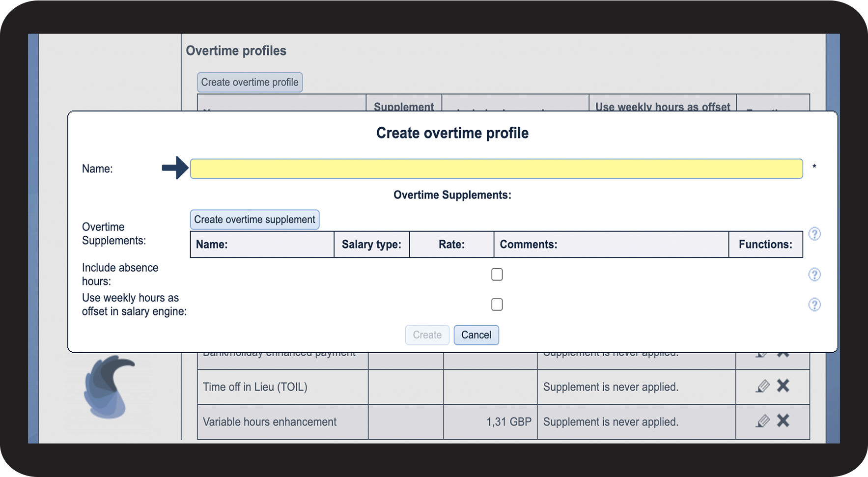868x477 pixels.
Task: Click the Create overtime profile button
Action: click(250, 83)
